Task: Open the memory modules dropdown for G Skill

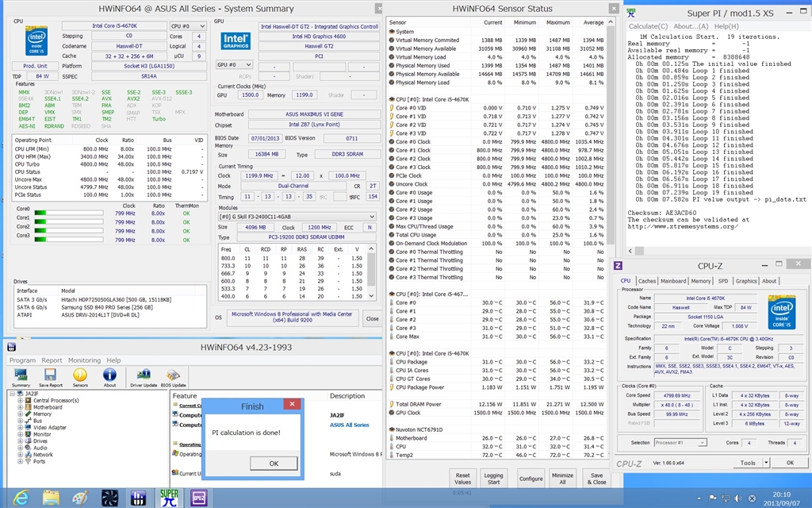Action: point(297,216)
